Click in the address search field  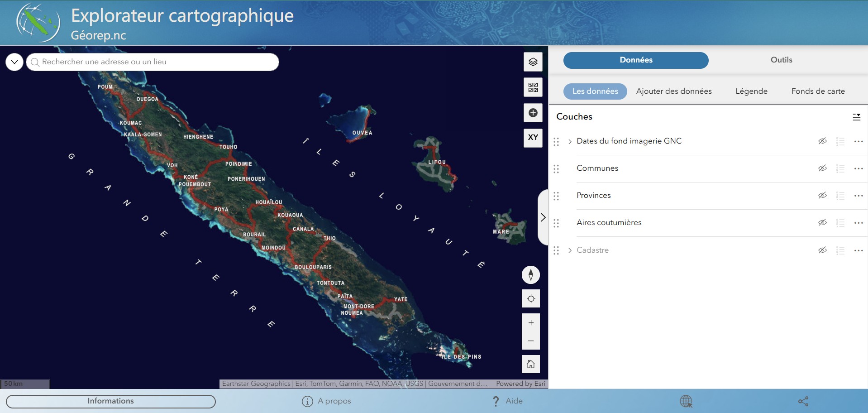(x=153, y=62)
